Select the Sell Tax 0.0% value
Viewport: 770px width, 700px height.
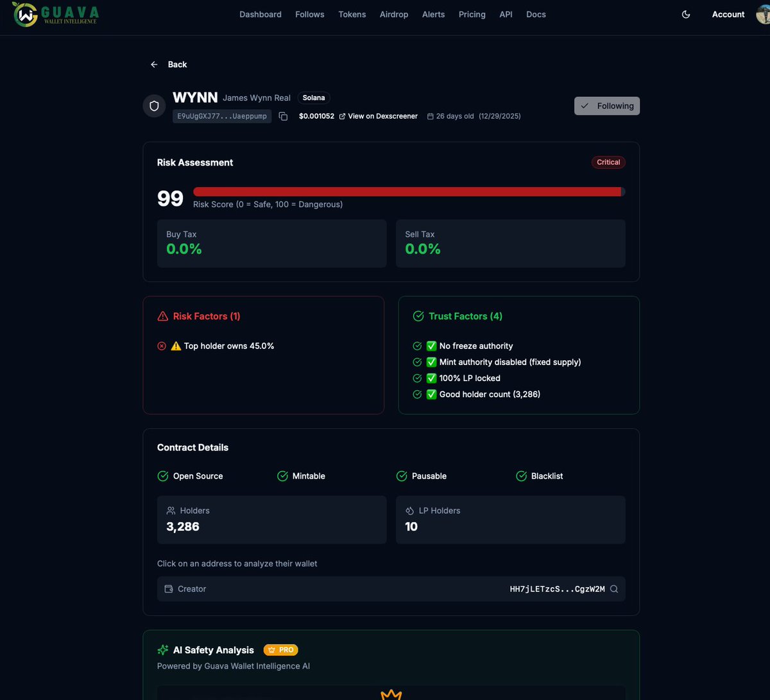(423, 249)
